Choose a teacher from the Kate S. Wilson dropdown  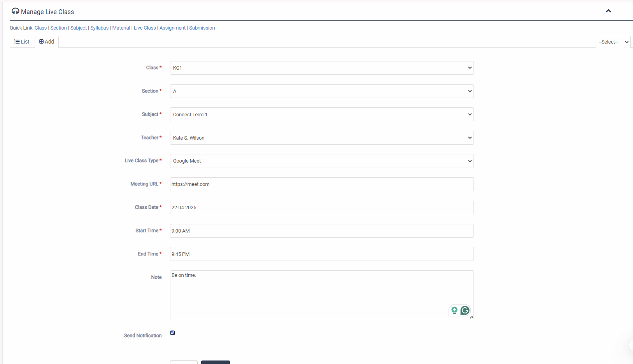321,138
